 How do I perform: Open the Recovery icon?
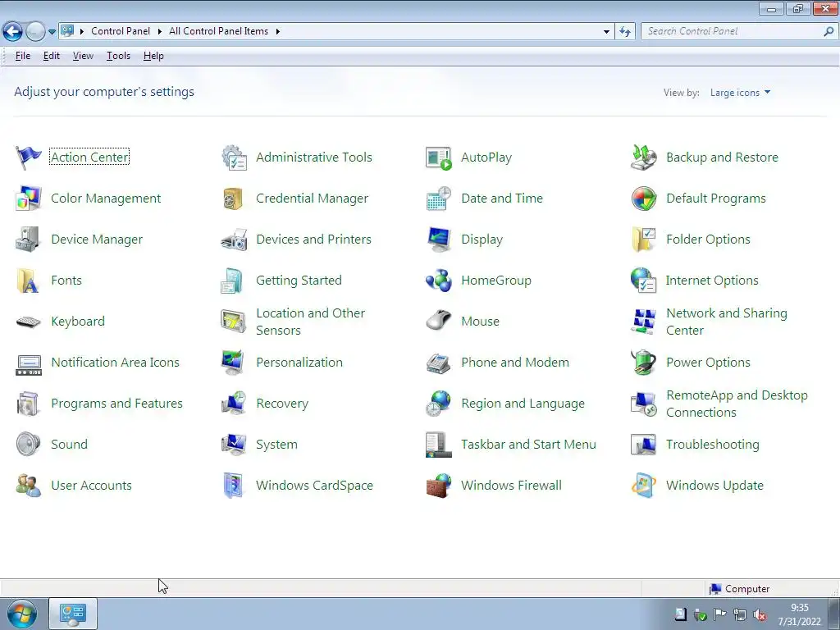pyautogui.click(x=234, y=404)
